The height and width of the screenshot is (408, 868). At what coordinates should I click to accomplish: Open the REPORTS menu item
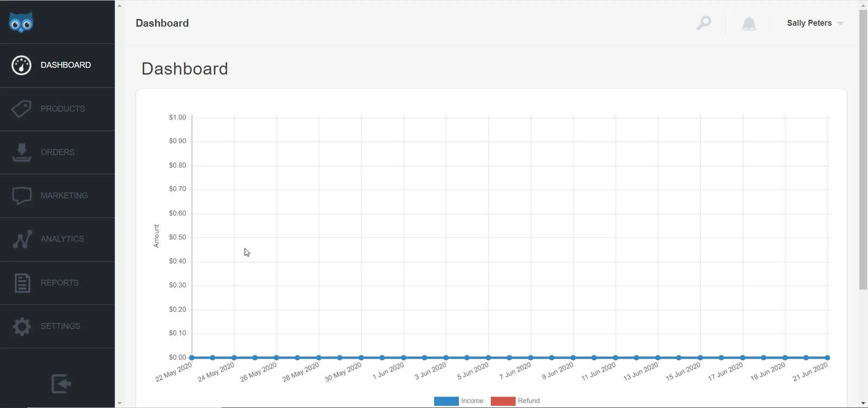58,283
